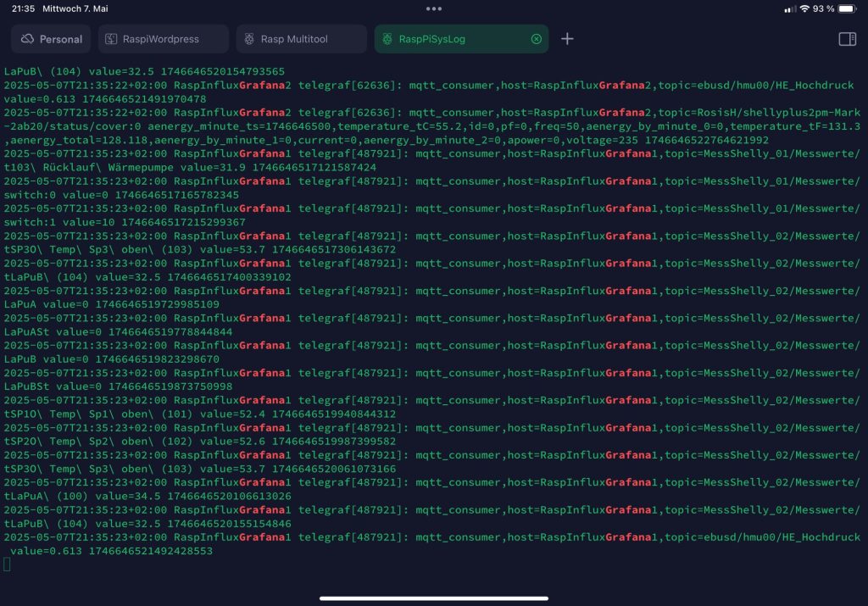Select the Rücklauf\ Wärmepumpe value=31.9 text

tap(144, 167)
